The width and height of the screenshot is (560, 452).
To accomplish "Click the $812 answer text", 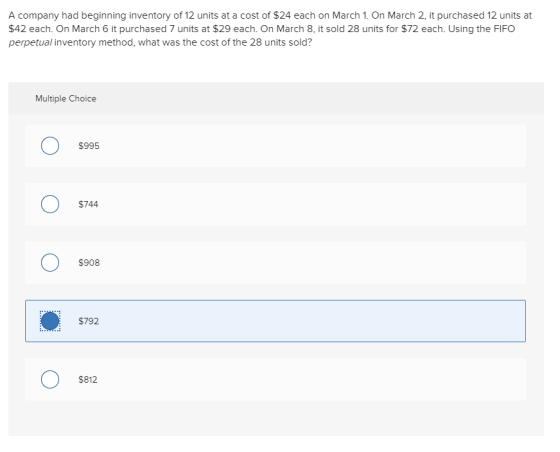I will (x=88, y=380).
